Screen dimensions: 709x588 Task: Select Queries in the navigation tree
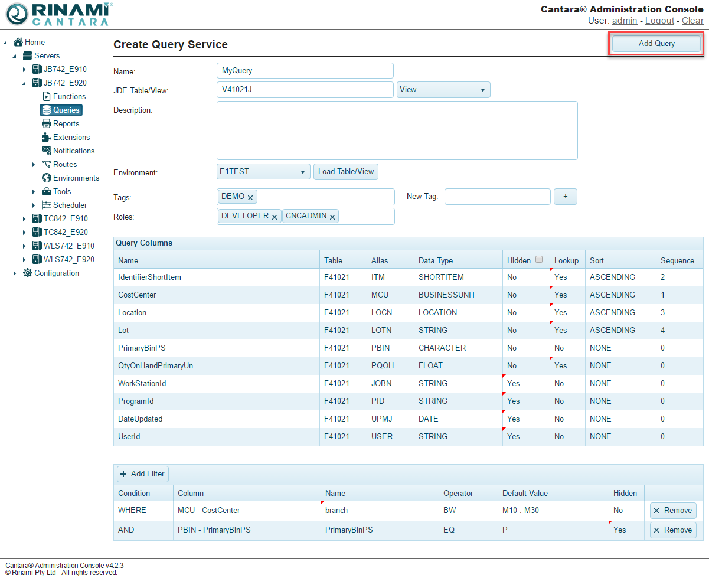[x=66, y=110]
